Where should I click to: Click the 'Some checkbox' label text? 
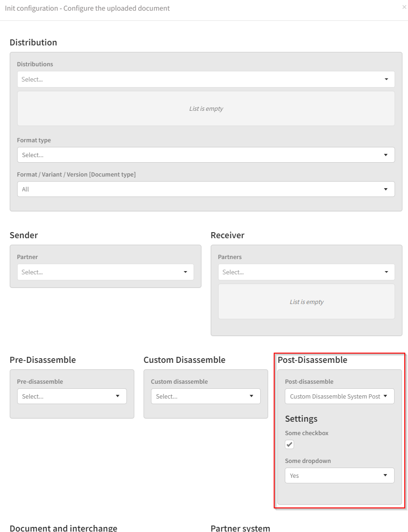tap(307, 433)
